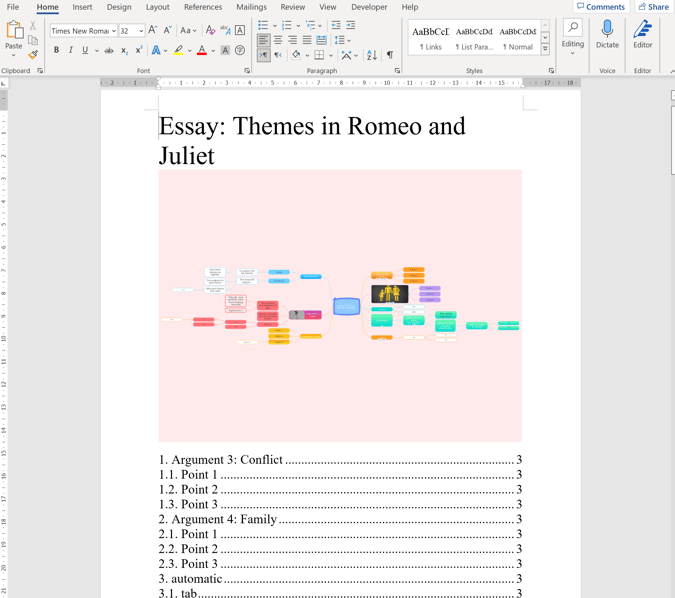675x598 pixels.
Task: Toggle Show/Hide paragraph marks
Action: pyautogui.click(x=390, y=55)
